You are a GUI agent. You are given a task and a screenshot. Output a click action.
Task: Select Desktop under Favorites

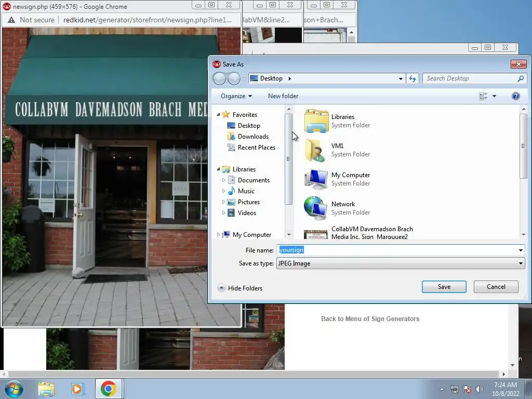249,126
